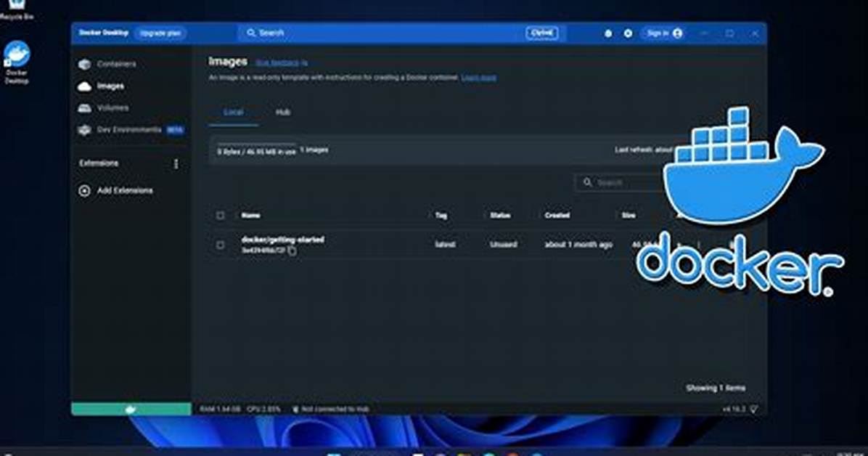Click the Upgrade plan button

[x=160, y=33]
